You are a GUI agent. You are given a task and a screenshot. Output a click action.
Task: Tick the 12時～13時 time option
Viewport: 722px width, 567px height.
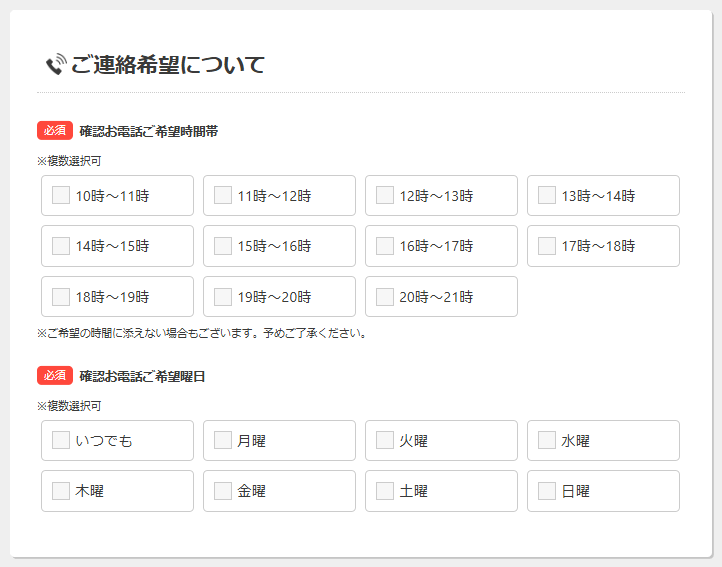click(x=385, y=196)
